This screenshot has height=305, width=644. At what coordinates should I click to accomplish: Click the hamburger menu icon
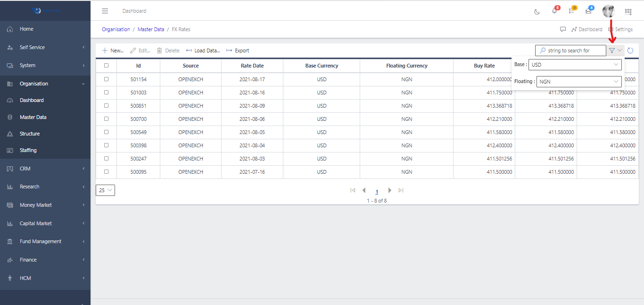105,11
